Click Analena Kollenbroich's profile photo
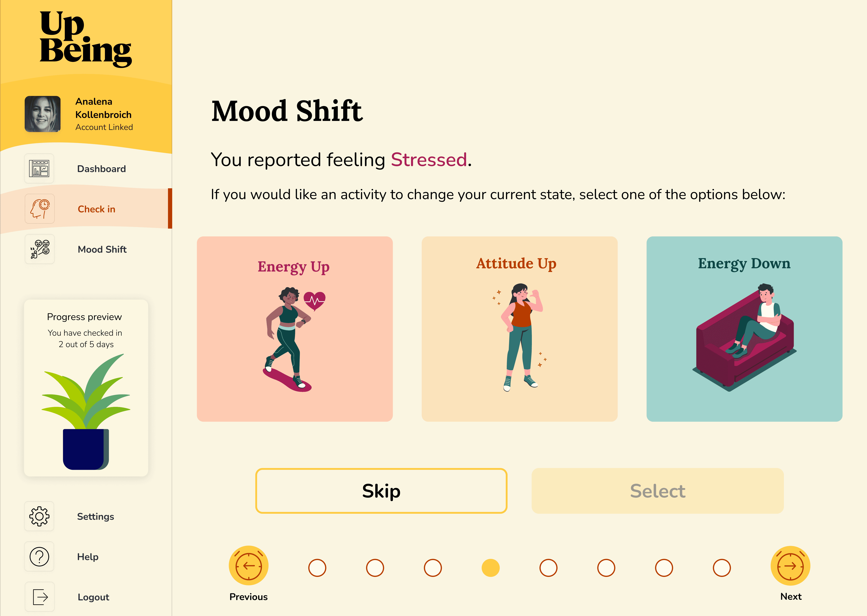The width and height of the screenshot is (867, 616). click(43, 114)
